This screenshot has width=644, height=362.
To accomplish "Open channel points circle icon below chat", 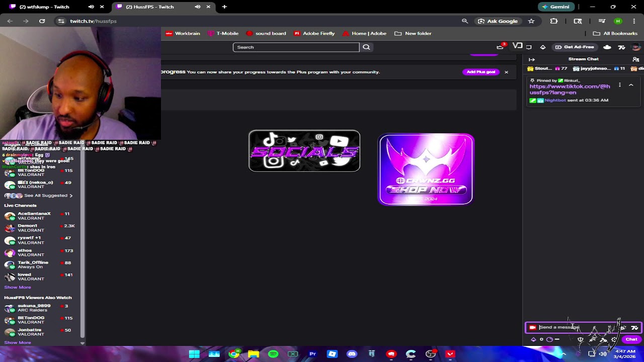I will tap(550, 339).
